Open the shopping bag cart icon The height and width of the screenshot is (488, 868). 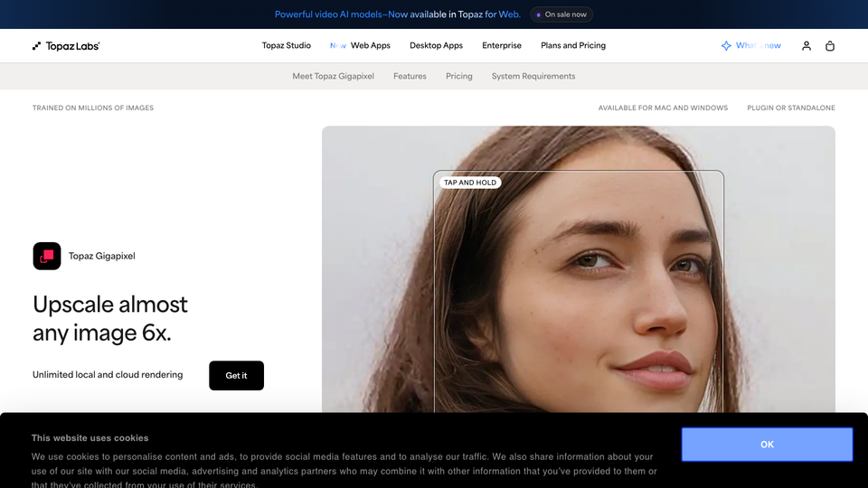point(829,46)
